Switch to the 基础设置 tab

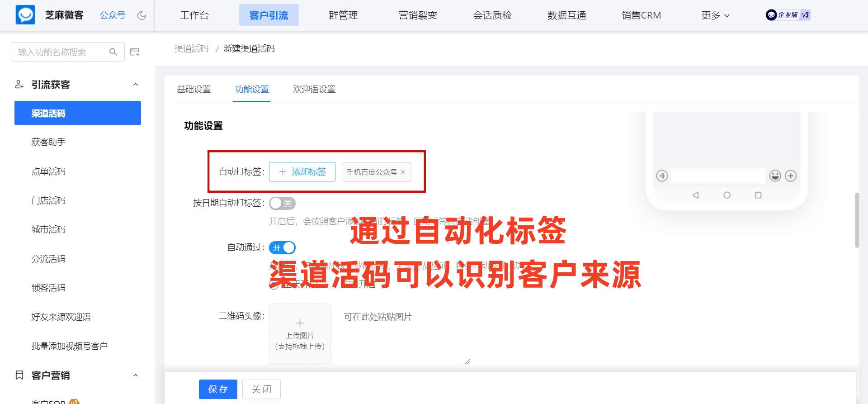tap(194, 90)
